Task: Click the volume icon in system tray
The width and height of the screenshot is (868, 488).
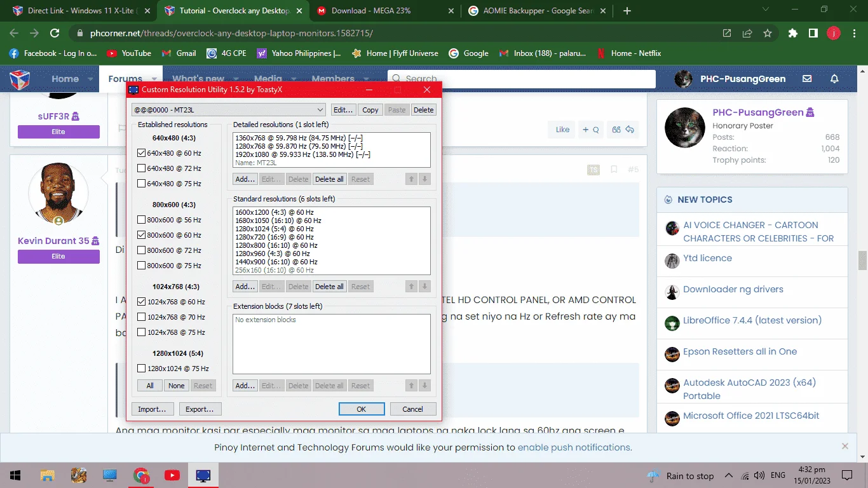Action: coord(759,475)
